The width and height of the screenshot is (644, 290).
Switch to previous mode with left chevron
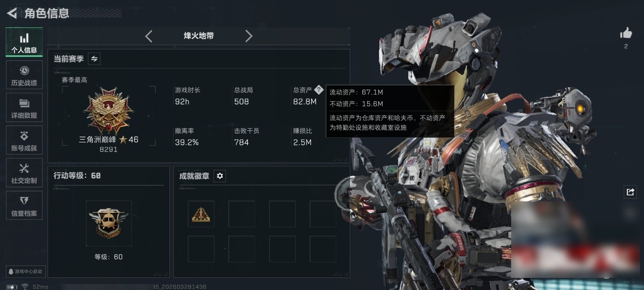click(149, 36)
